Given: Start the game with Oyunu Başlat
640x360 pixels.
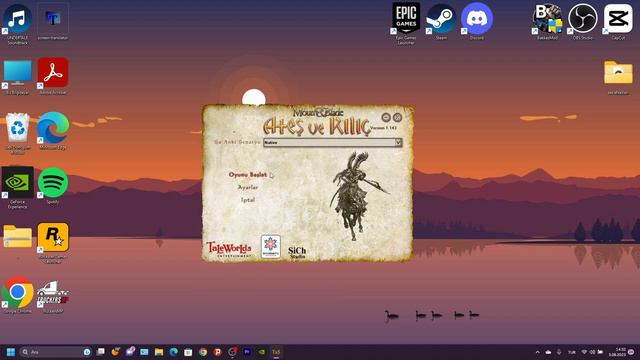Looking at the screenshot, I should [x=248, y=175].
